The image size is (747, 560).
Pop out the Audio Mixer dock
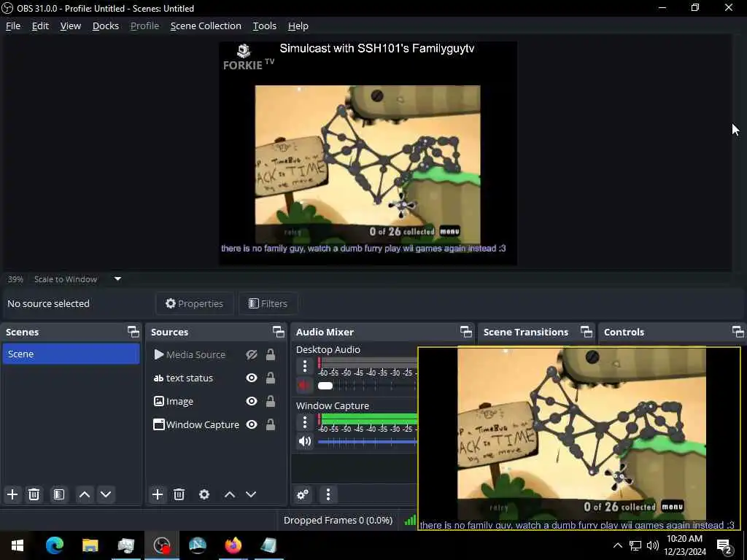[466, 332]
